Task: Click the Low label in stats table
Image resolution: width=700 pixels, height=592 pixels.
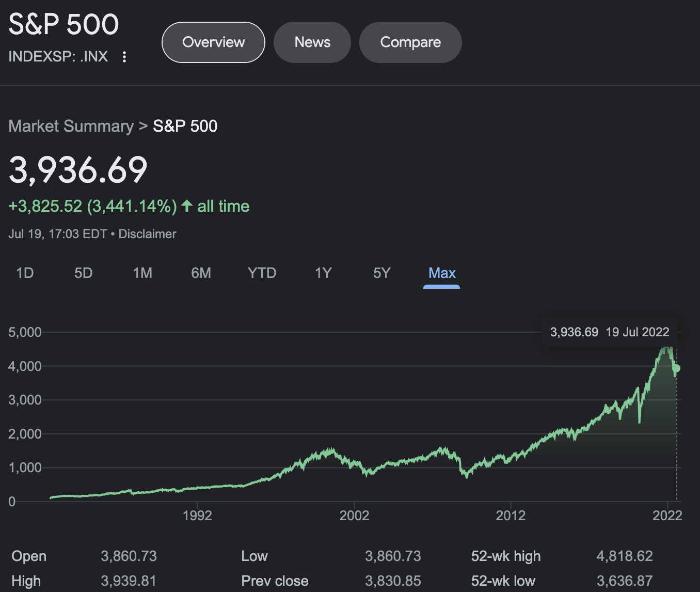Action: [x=254, y=556]
